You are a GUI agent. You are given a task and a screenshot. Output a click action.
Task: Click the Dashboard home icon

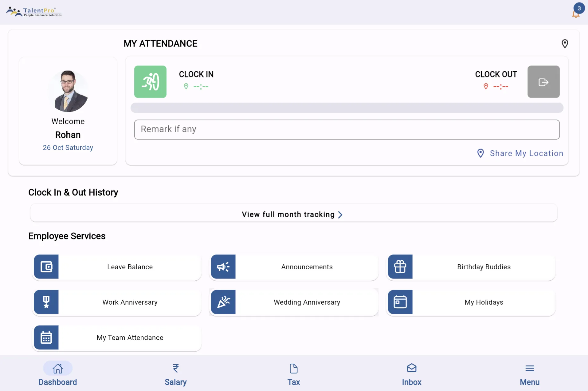tap(58, 368)
